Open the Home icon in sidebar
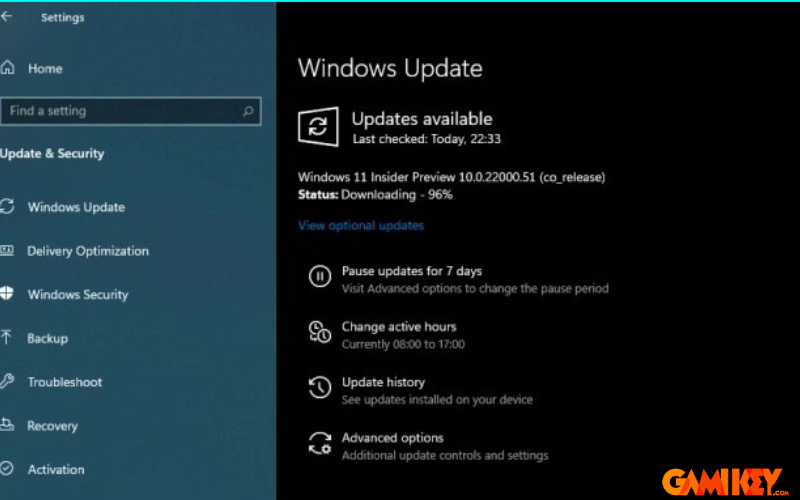 [x=7, y=67]
